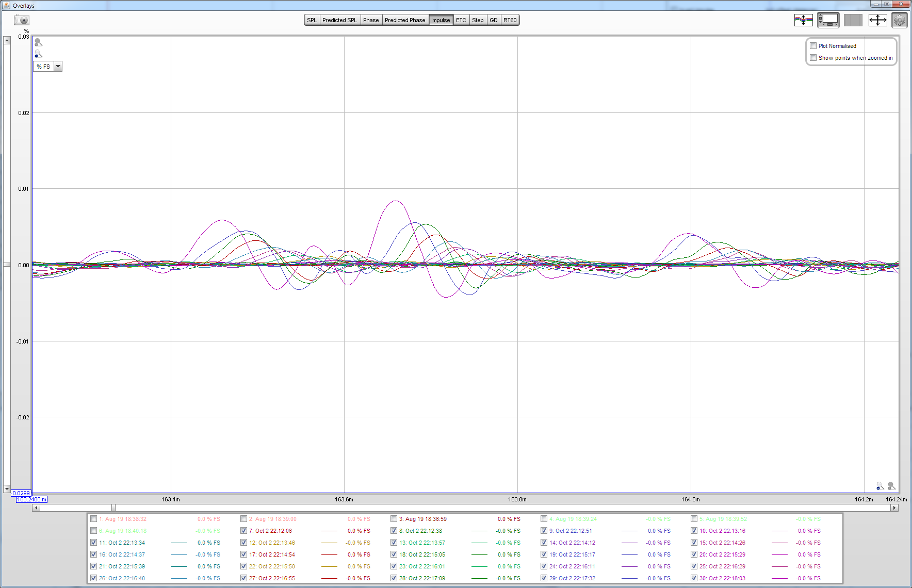Capture graph image with camera icon
This screenshot has width=912, height=588.
[22, 20]
